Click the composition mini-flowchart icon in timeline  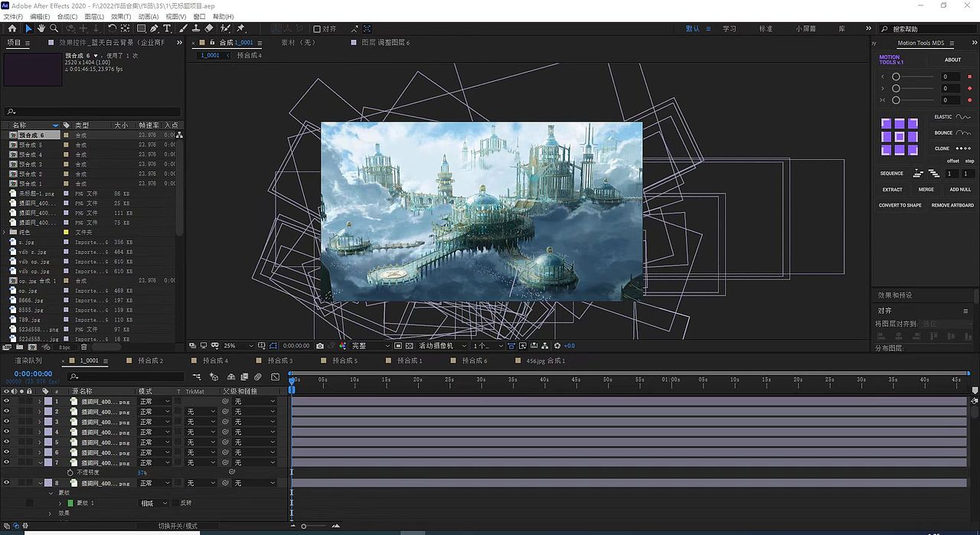pos(197,377)
